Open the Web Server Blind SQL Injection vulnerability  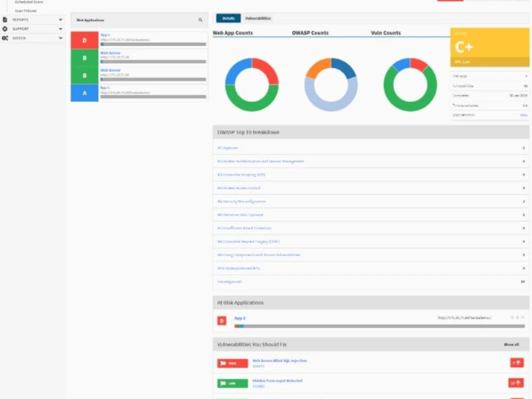click(x=279, y=361)
